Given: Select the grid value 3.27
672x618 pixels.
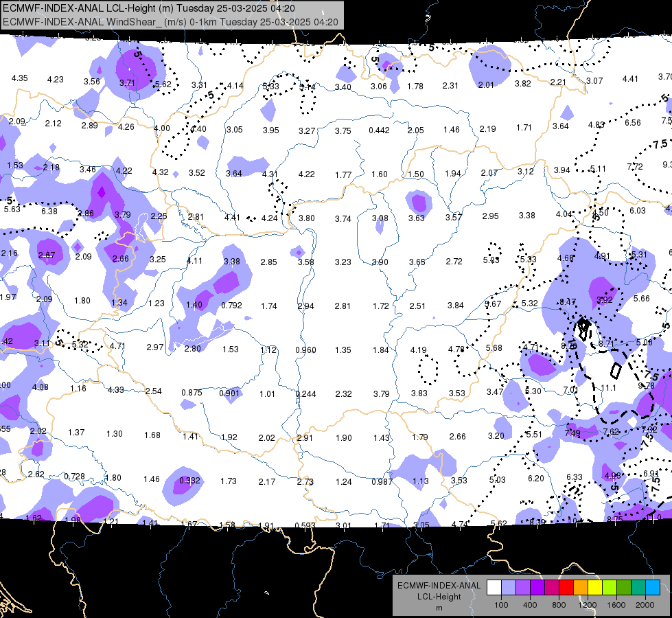Looking at the screenshot, I should (x=307, y=130).
